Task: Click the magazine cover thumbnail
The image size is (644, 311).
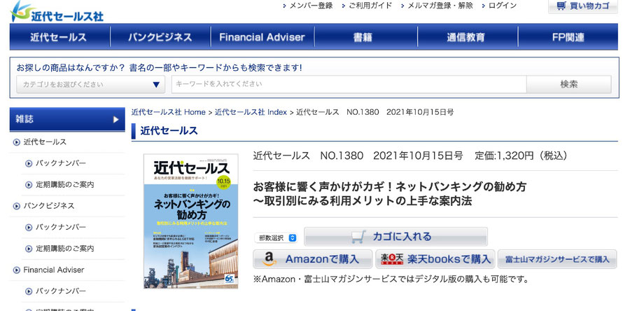Action: coord(191,221)
